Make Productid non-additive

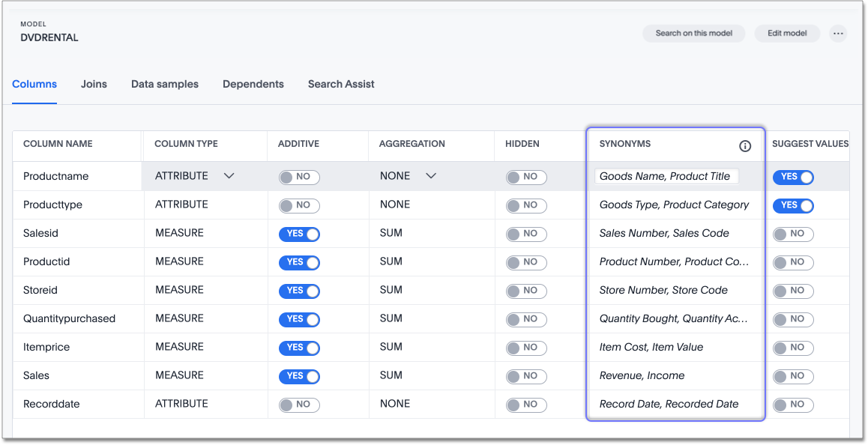point(299,261)
